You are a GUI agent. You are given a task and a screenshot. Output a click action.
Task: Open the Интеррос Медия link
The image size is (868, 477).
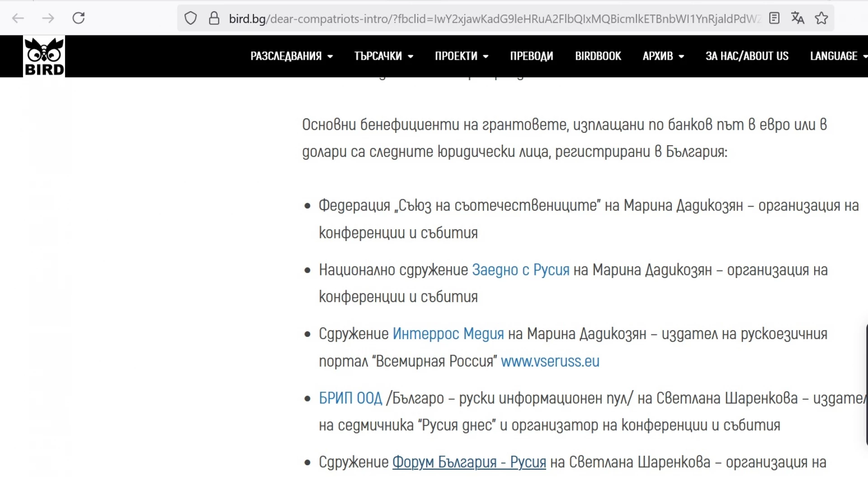[448, 334]
